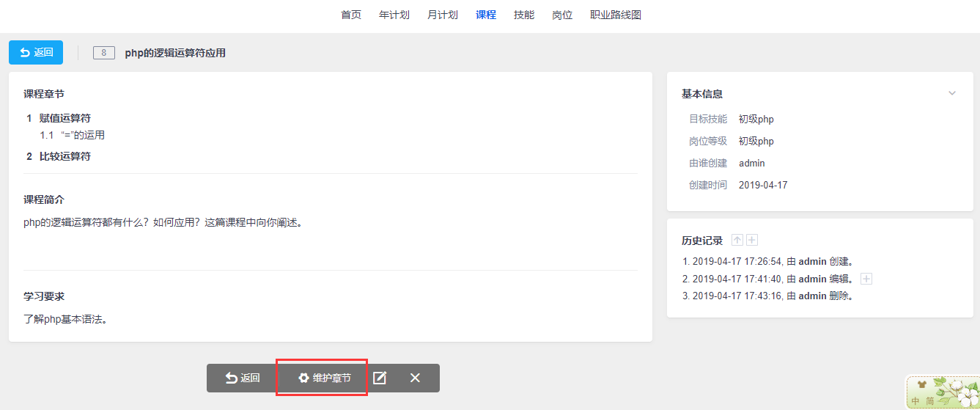Click the gray 返回 button in bottom toolbar
Image resolution: width=980 pixels, height=410 pixels.
[243, 378]
